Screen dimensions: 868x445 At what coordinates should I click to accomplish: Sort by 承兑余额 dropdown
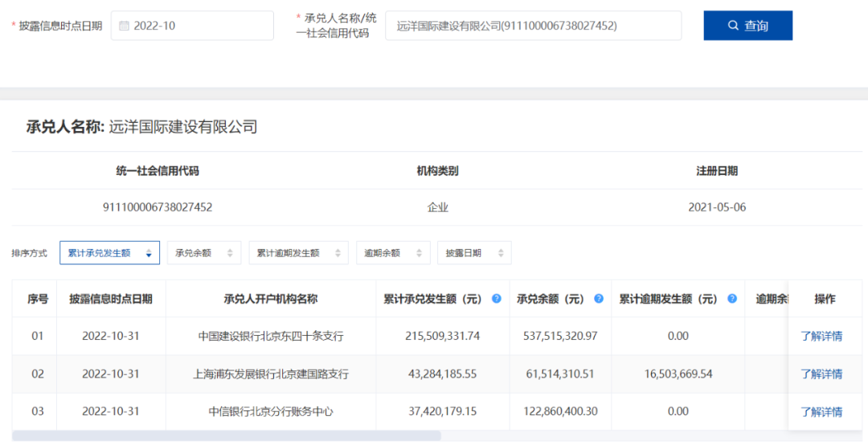[204, 253]
